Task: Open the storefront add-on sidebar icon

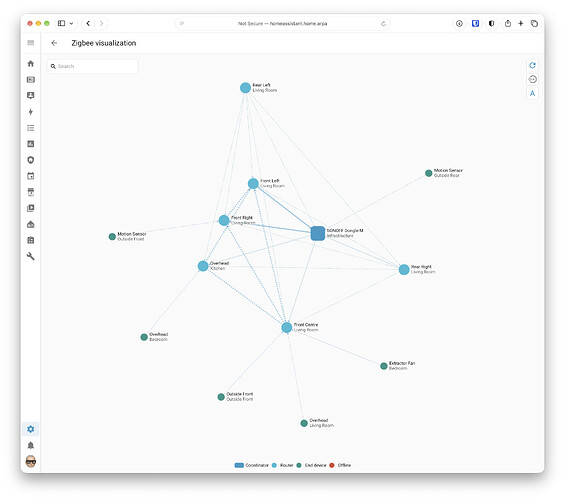Action: coord(31,192)
